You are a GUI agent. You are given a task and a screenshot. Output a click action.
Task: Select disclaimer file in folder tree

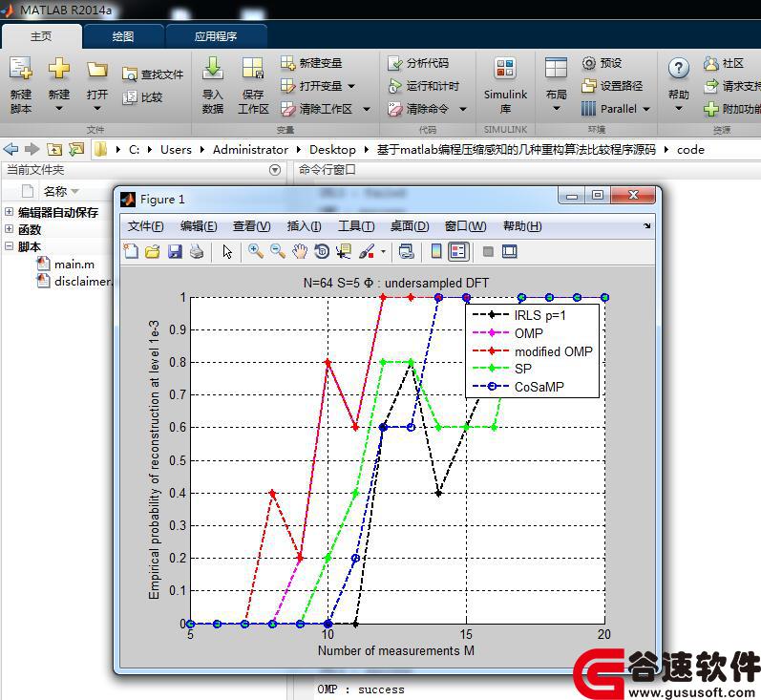point(74,281)
